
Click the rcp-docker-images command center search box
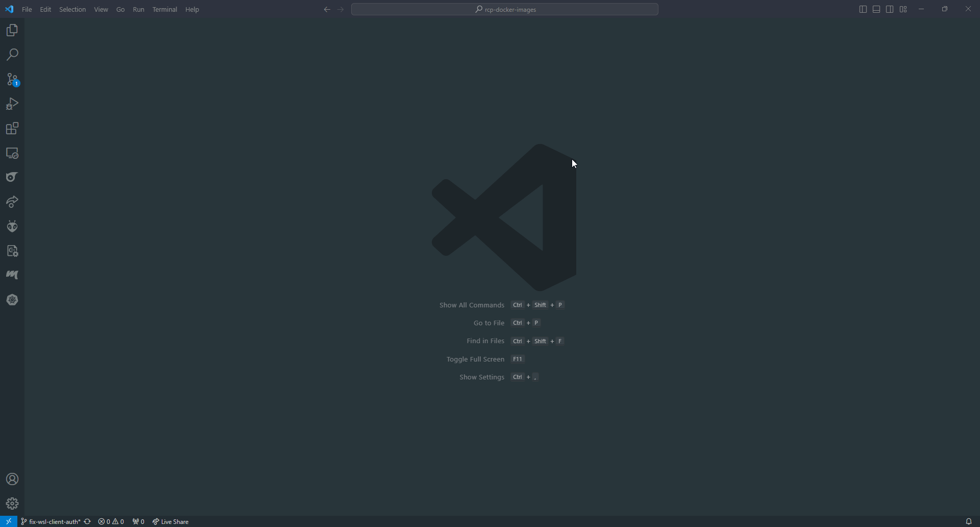coord(505,9)
